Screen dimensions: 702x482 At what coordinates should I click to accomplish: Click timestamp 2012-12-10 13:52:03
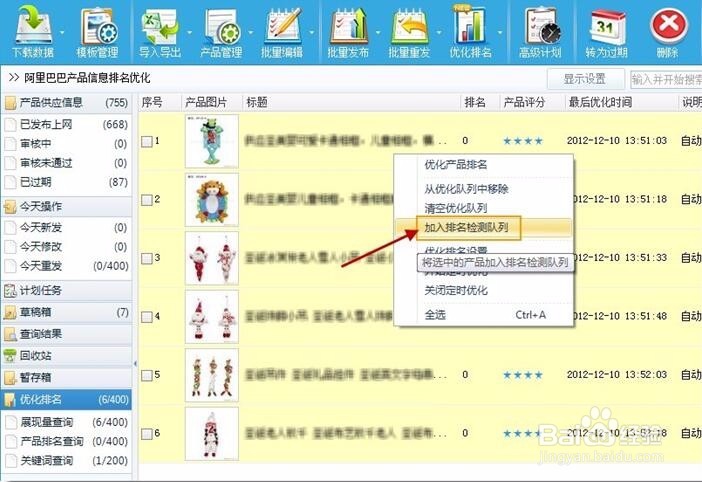click(x=617, y=375)
